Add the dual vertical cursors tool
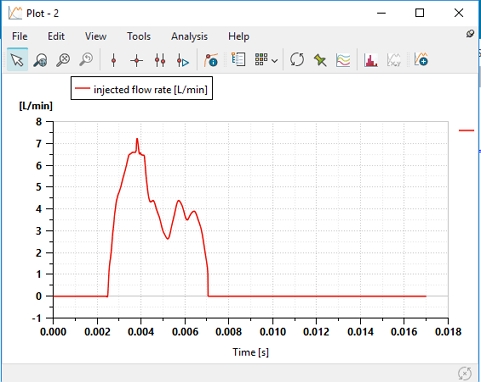This screenshot has width=481, height=382. (160, 60)
